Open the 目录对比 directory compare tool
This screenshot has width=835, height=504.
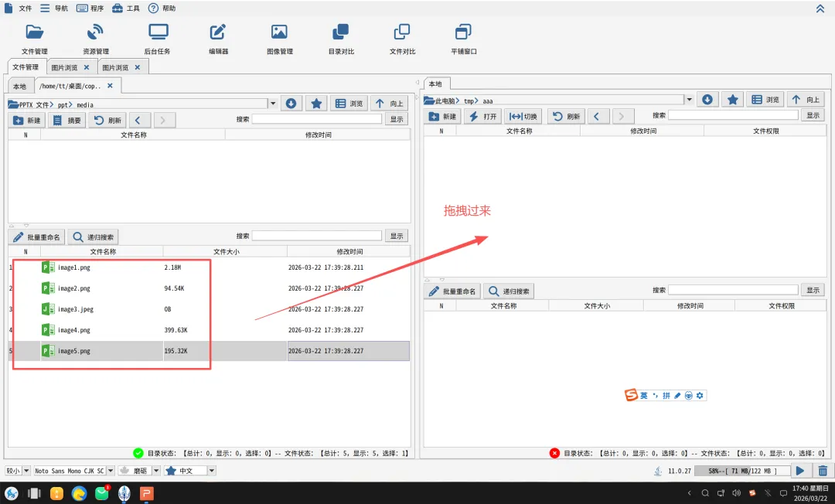pyautogui.click(x=341, y=39)
